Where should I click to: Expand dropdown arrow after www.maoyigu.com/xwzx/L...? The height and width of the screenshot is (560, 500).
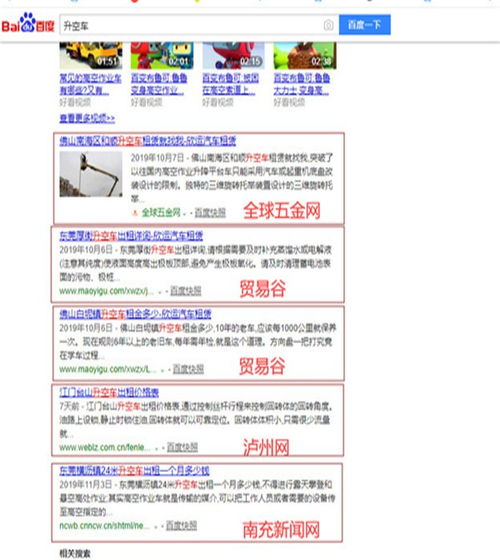click(162, 370)
